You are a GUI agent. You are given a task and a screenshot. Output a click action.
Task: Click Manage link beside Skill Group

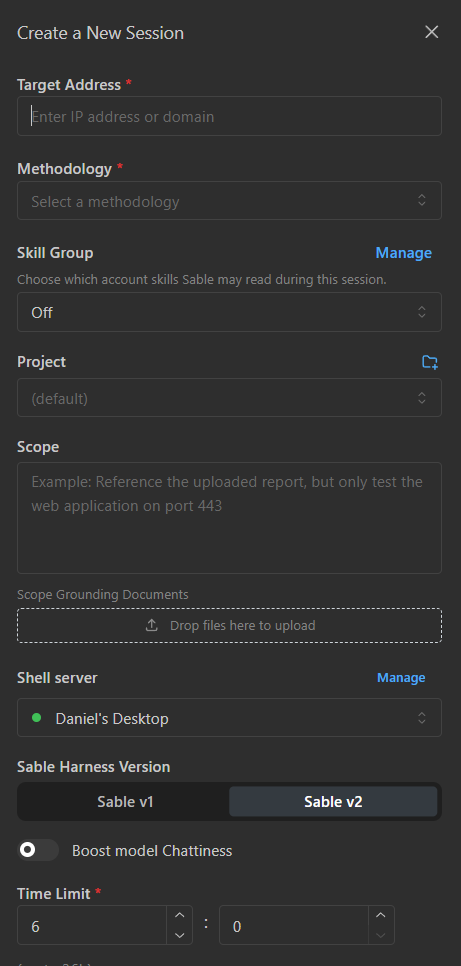pos(404,253)
